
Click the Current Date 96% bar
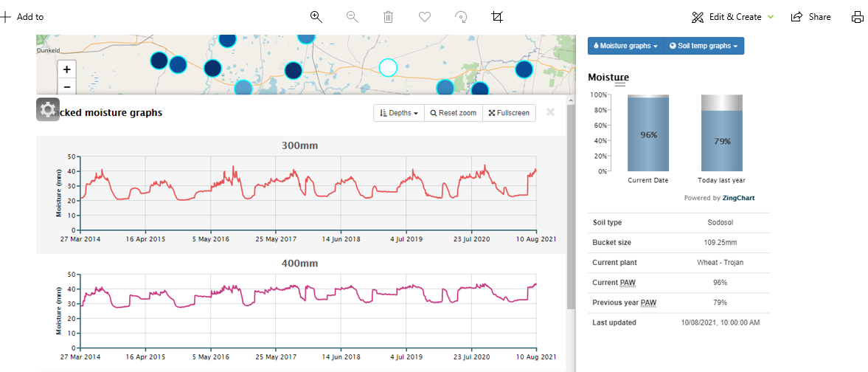point(647,133)
